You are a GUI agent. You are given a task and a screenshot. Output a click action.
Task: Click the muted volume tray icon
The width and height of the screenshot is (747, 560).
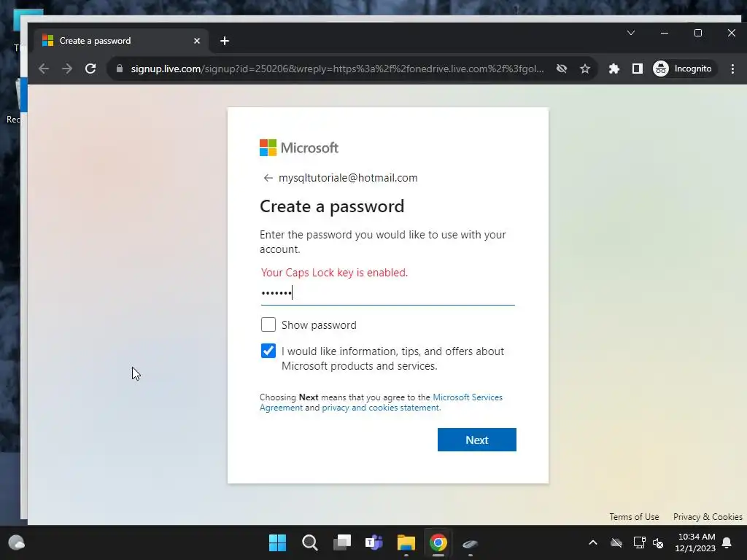coord(658,542)
